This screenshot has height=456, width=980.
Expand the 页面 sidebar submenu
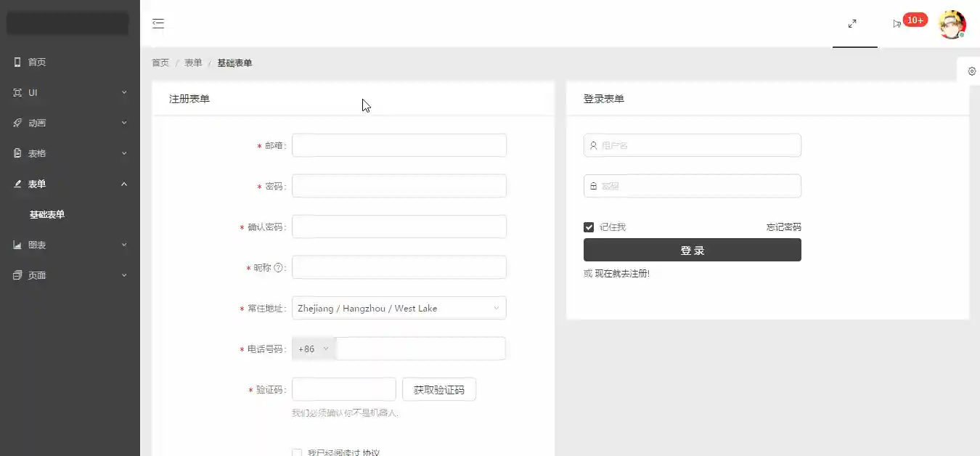point(124,276)
